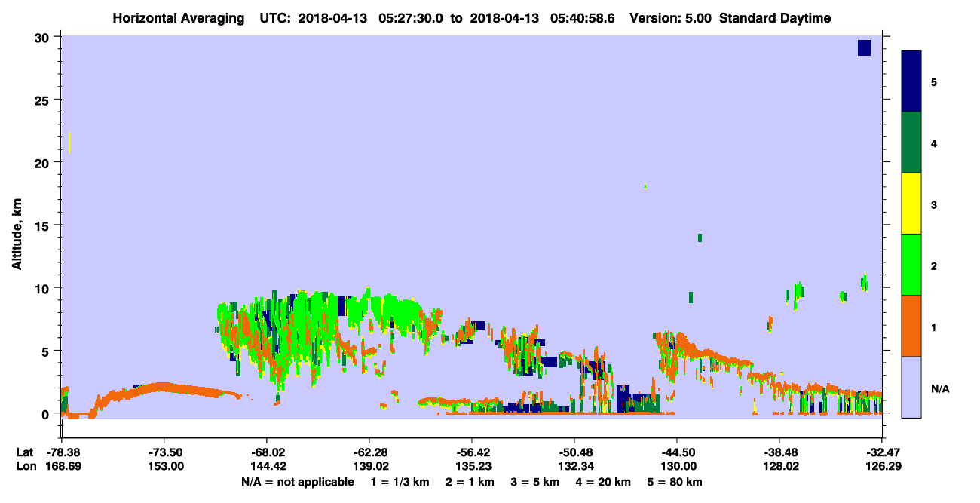Click the 15 altitude tick label

(44, 225)
